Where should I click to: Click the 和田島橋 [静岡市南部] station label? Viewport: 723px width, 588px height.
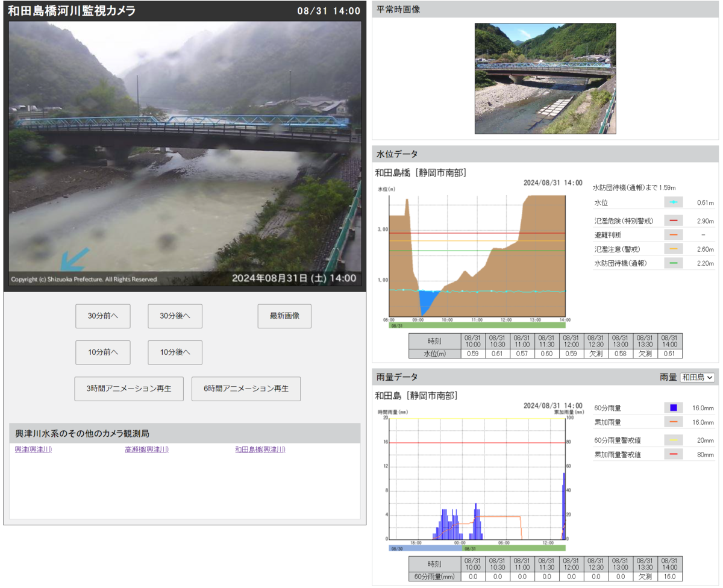[421, 173]
